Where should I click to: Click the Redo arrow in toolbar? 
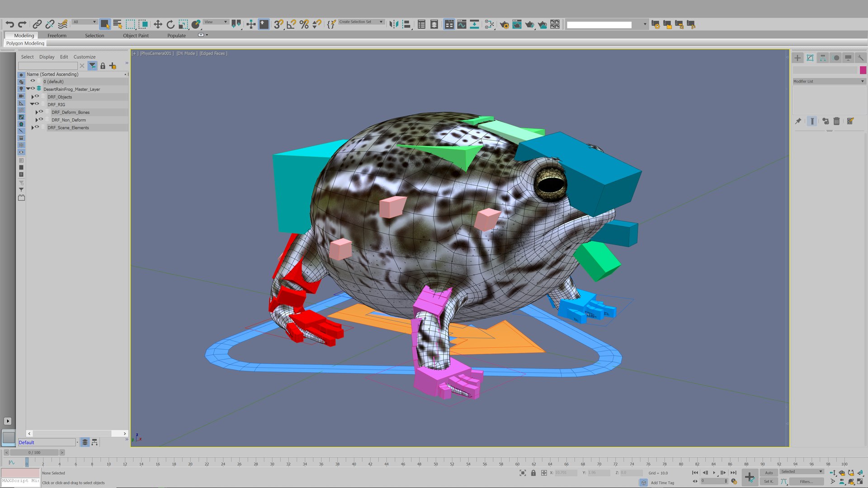[x=22, y=24]
